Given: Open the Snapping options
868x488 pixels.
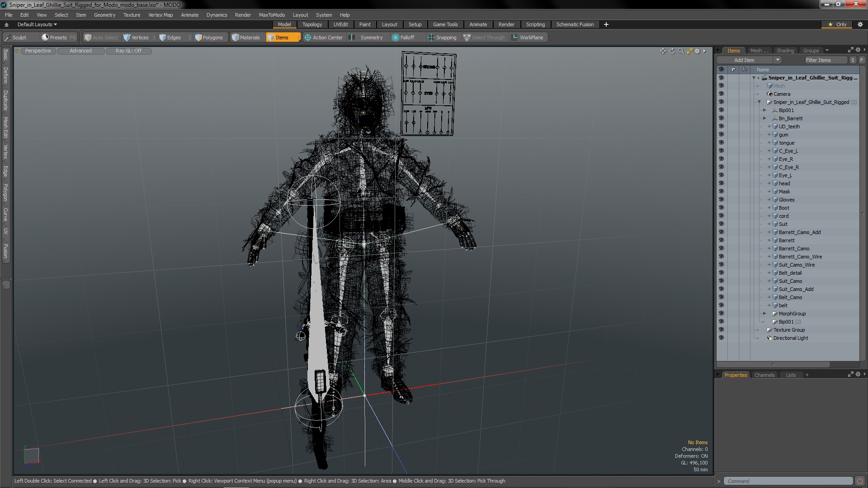Looking at the screenshot, I should tap(442, 38).
